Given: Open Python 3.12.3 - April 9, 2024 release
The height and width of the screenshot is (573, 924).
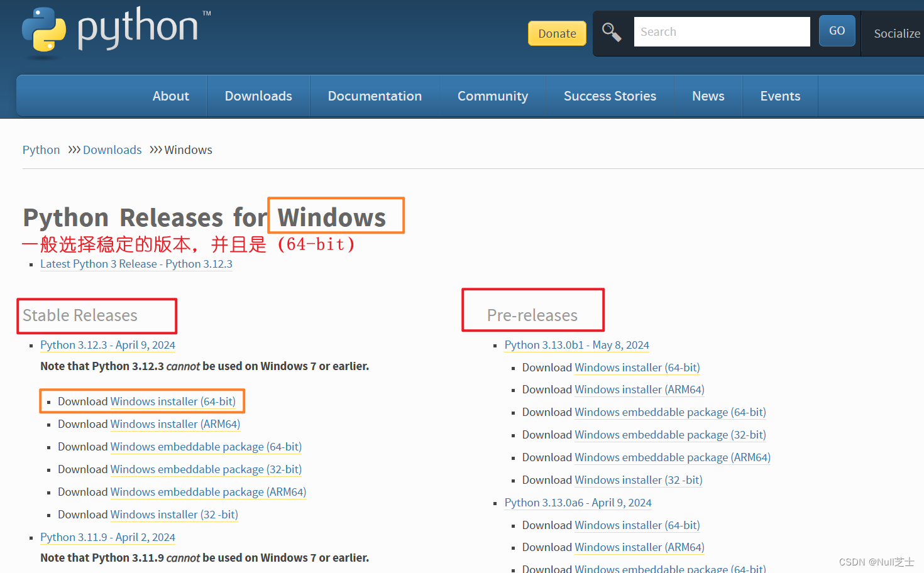Looking at the screenshot, I should pyautogui.click(x=107, y=345).
